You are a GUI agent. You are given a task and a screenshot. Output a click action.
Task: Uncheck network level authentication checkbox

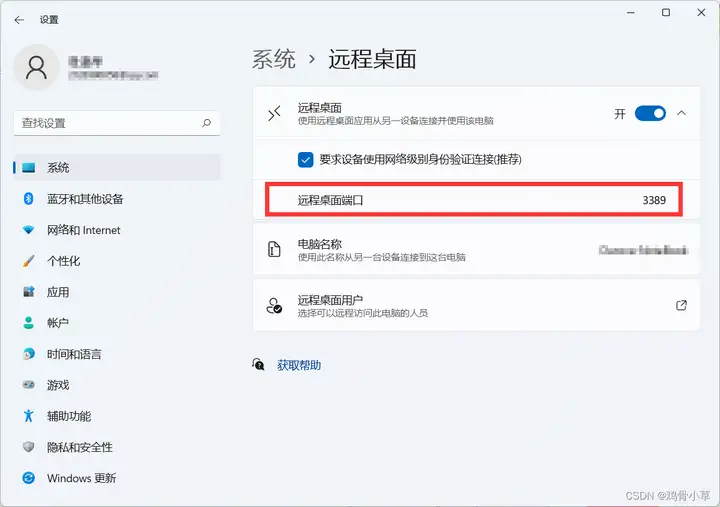click(x=305, y=159)
